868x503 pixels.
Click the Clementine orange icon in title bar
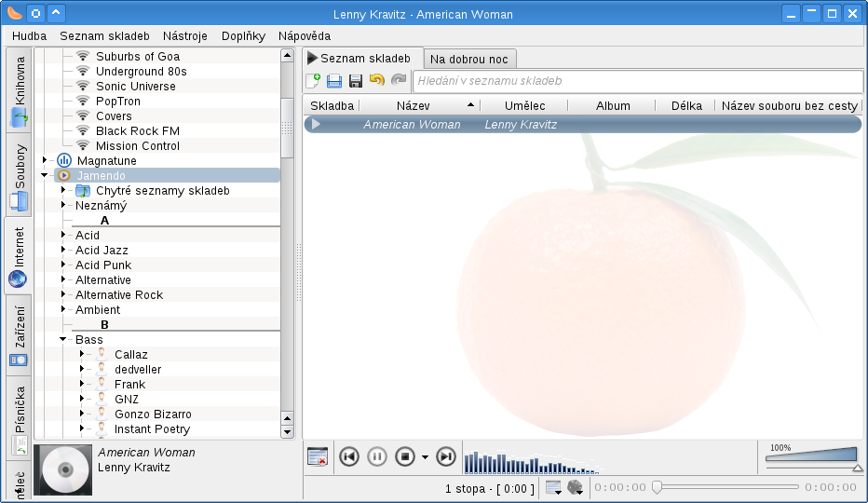[14, 13]
